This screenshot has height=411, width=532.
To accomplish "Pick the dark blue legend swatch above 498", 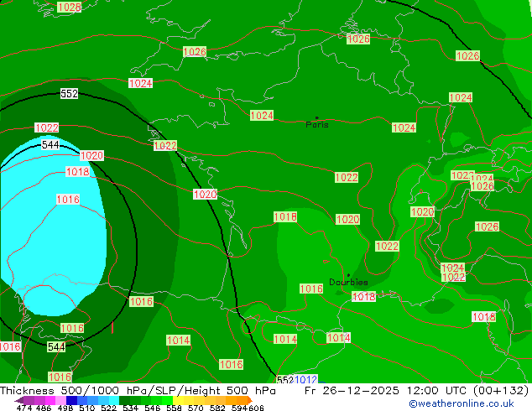I will point(71,400).
